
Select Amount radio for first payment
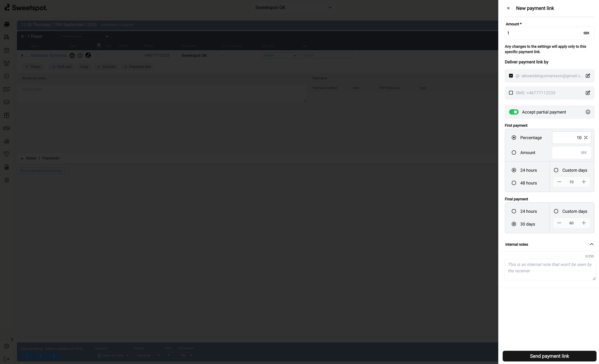[514, 152]
